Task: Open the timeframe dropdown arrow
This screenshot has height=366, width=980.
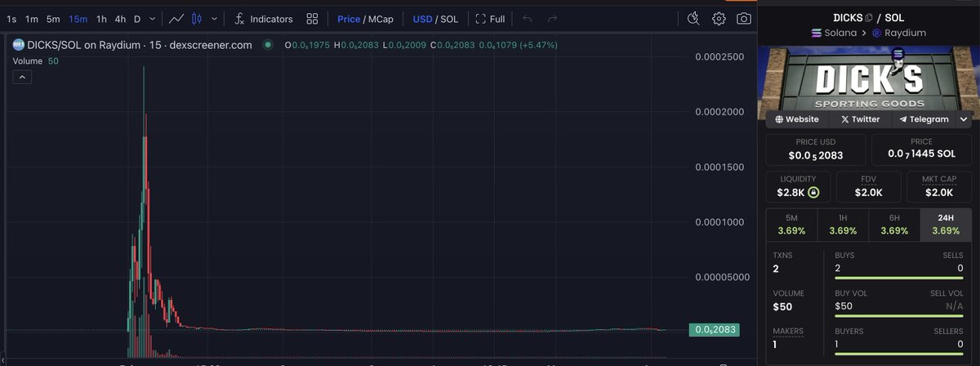Action: pos(153,18)
